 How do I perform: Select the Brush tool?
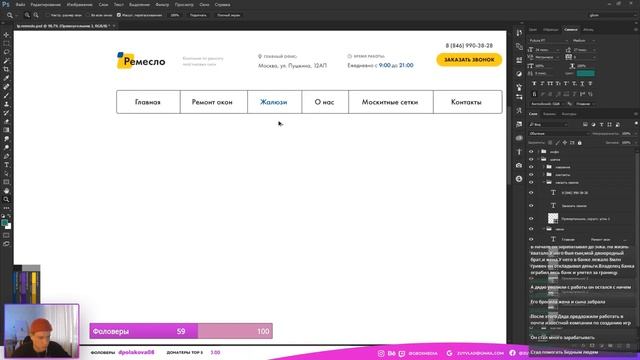click(x=6, y=96)
